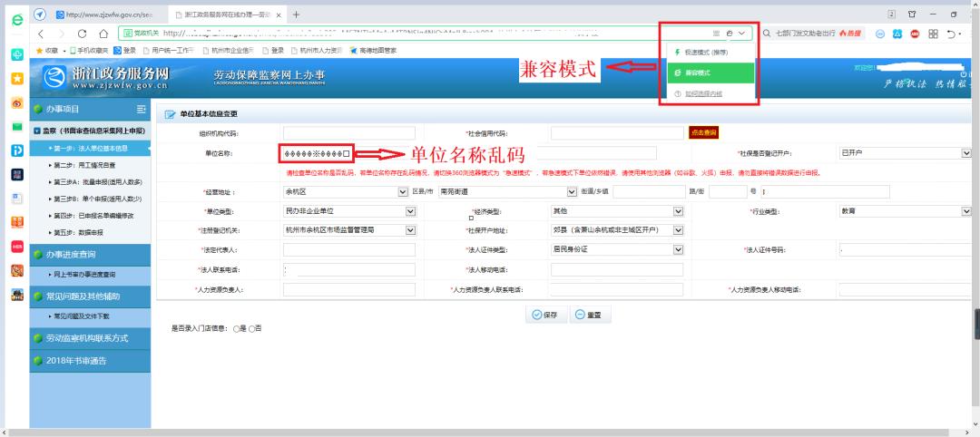Screen dimensions: 980x437
Task: Open the green mail icon in left sidebar
Action: (17, 127)
